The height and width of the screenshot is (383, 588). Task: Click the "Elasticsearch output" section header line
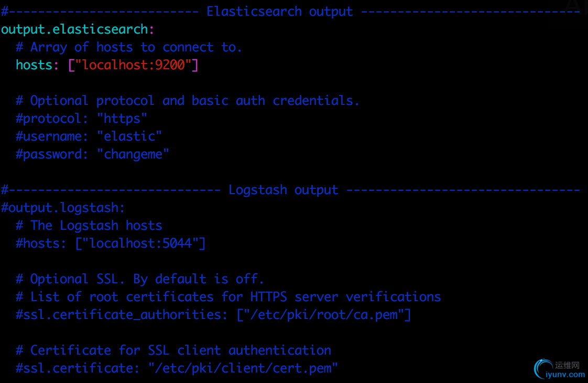291,12
